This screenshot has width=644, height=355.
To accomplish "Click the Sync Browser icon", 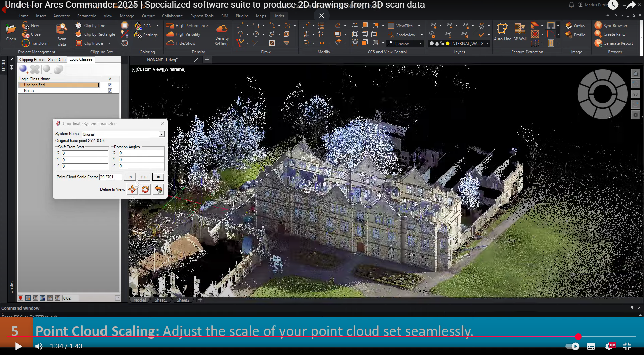I will click(598, 26).
